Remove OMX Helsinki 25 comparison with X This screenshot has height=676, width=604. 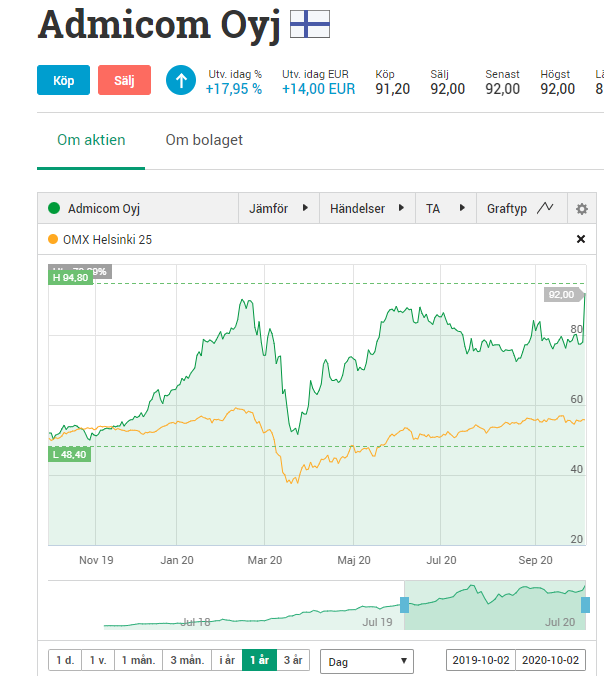pyautogui.click(x=581, y=239)
